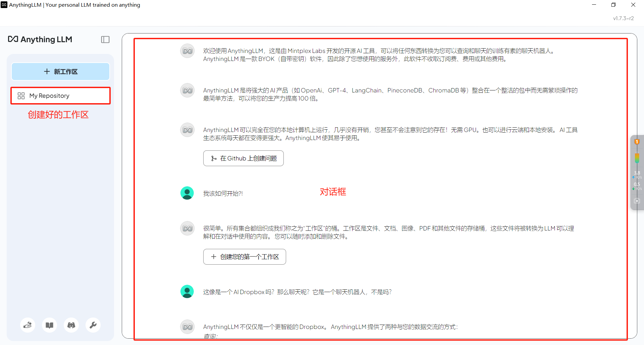Click the 创建您的第一个工作区 button
This screenshot has width=644, height=345.
(245, 257)
